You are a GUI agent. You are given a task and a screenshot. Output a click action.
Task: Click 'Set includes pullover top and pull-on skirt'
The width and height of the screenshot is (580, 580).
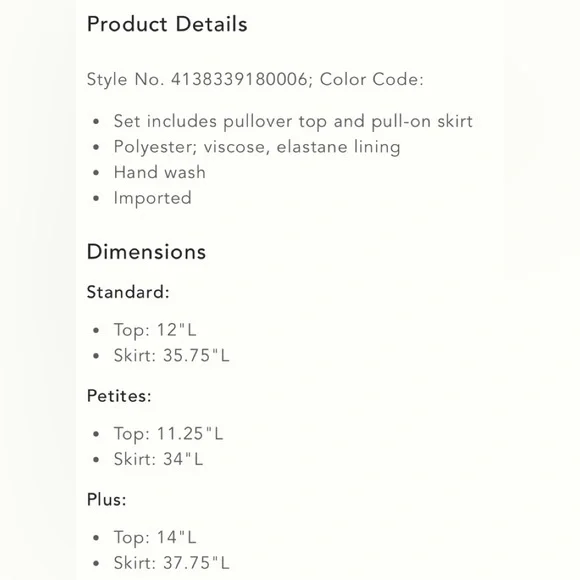point(293,122)
